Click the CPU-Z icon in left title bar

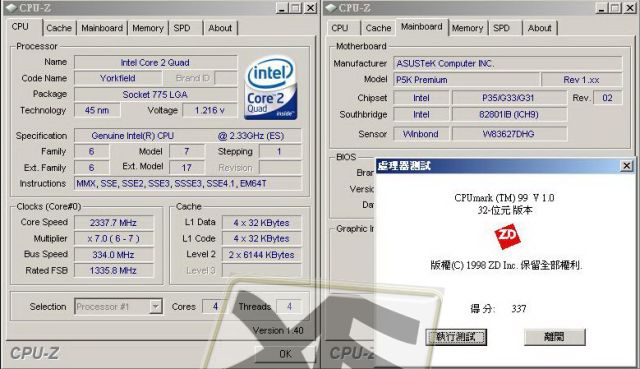point(11,8)
